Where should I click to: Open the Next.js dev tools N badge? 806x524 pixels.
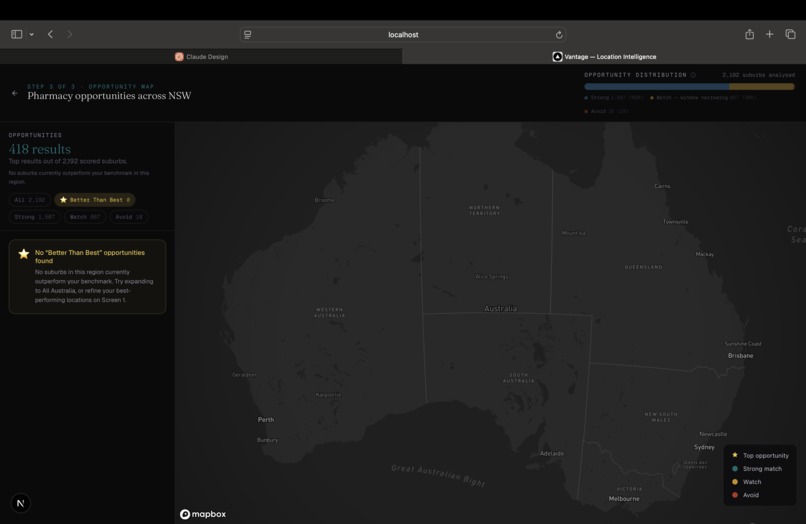21,503
